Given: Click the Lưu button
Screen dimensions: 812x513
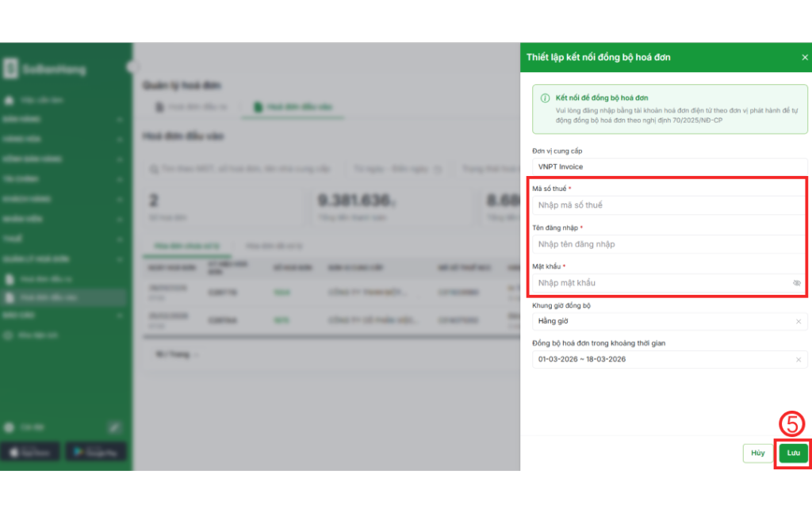Looking at the screenshot, I should tap(793, 453).
